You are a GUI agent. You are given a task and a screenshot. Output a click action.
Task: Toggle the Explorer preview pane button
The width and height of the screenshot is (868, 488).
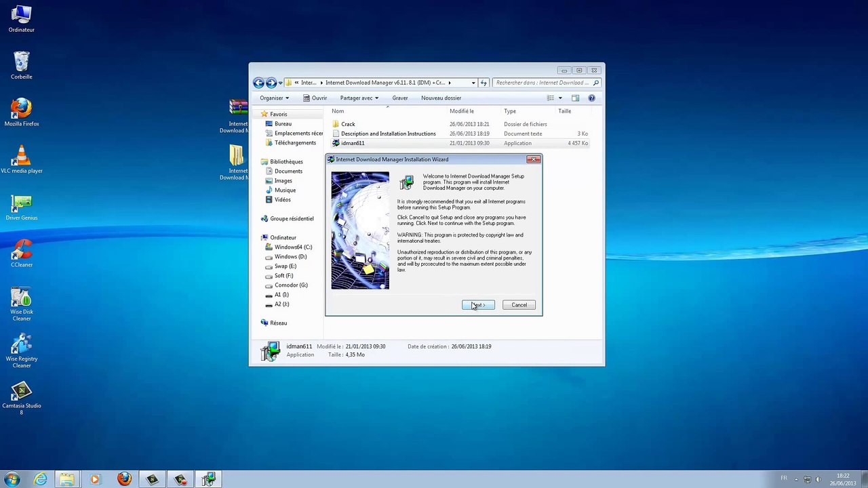click(575, 98)
